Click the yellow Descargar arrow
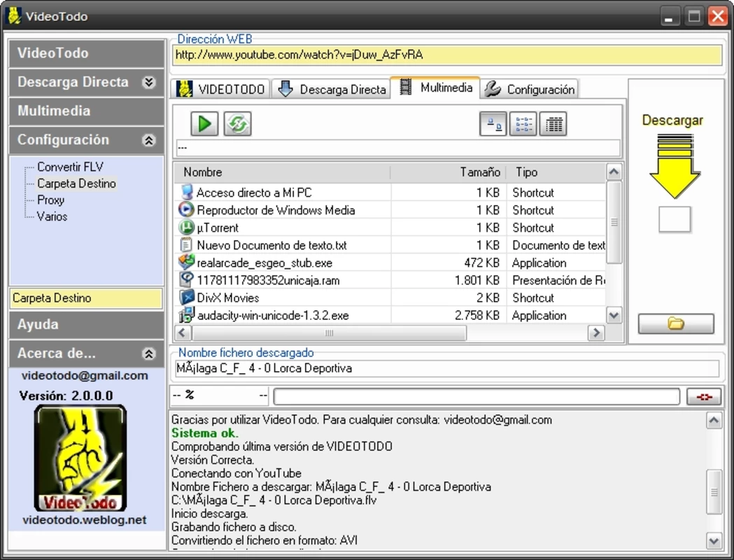Viewport: 734px width, 560px height. tap(675, 166)
